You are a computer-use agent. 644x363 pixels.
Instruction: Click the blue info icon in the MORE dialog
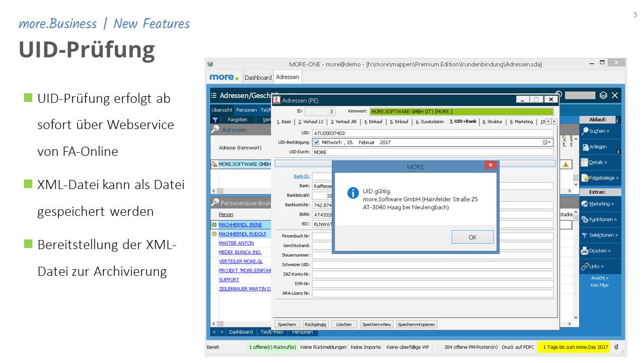pyautogui.click(x=353, y=193)
